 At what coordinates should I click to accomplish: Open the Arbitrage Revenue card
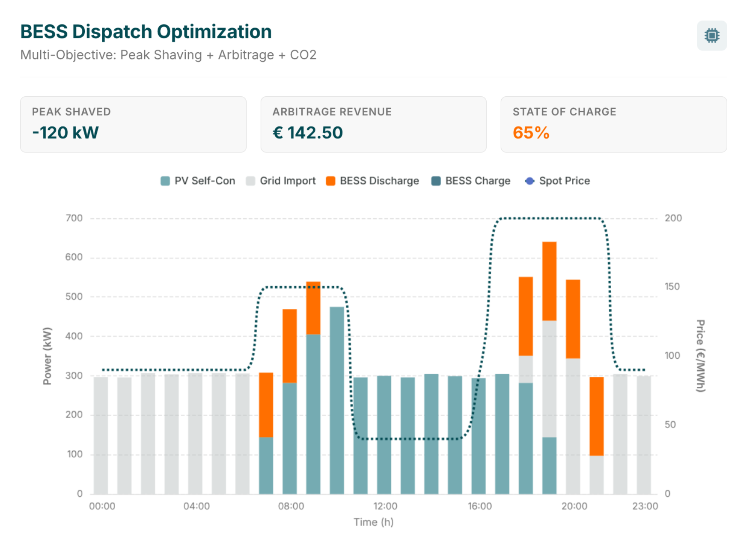tap(373, 124)
